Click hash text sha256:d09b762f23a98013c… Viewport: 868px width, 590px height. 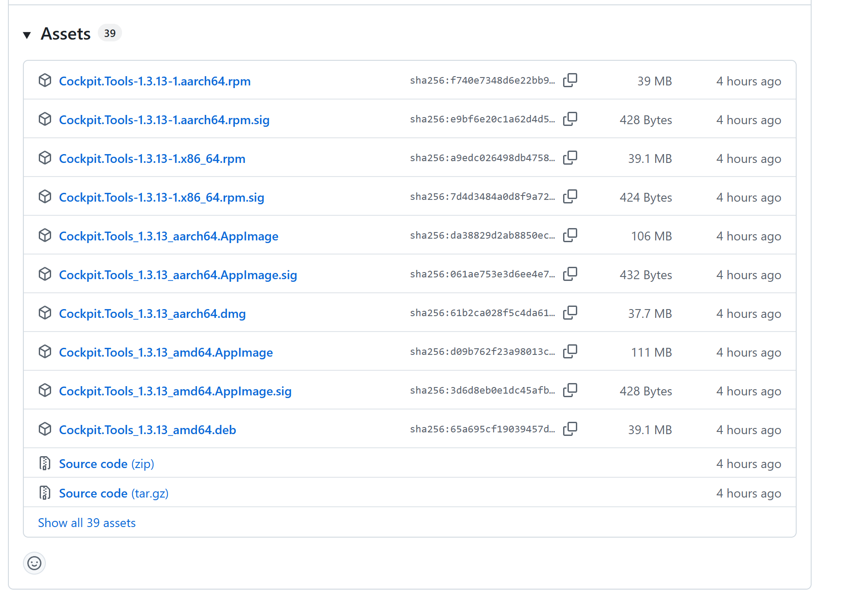tap(482, 352)
